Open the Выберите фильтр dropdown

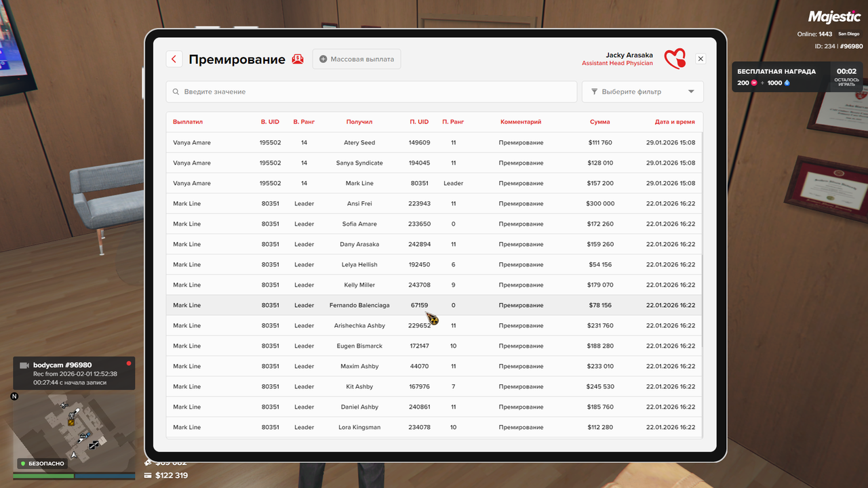tap(643, 91)
